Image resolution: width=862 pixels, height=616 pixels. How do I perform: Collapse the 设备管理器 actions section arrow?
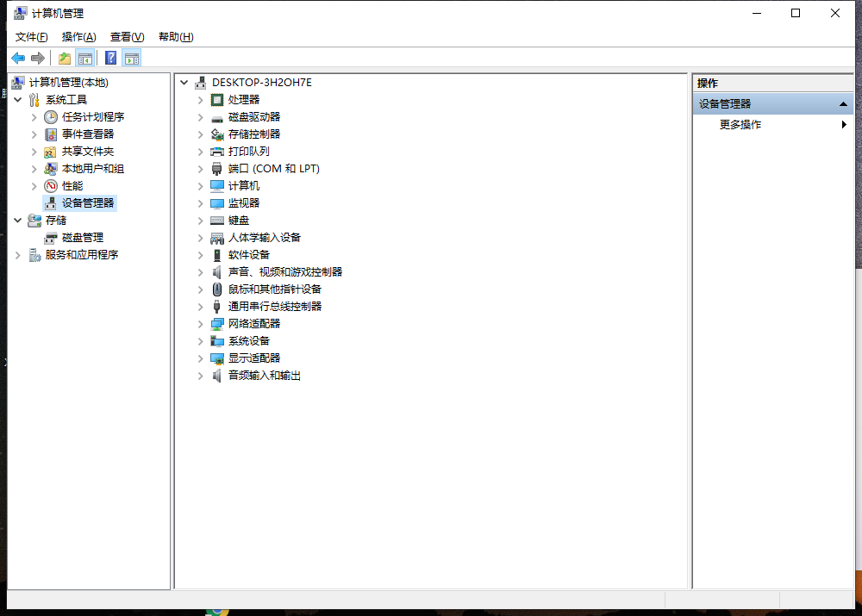tap(843, 104)
